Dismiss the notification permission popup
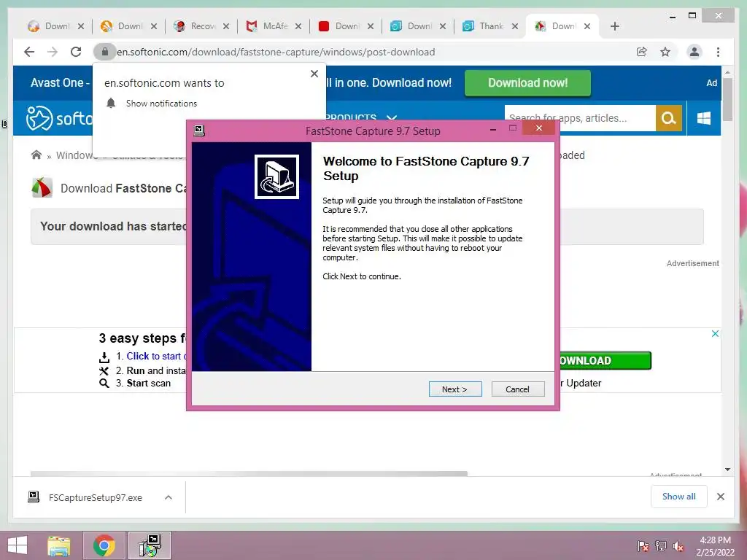This screenshot has width=747, height=560. [314, 74]
